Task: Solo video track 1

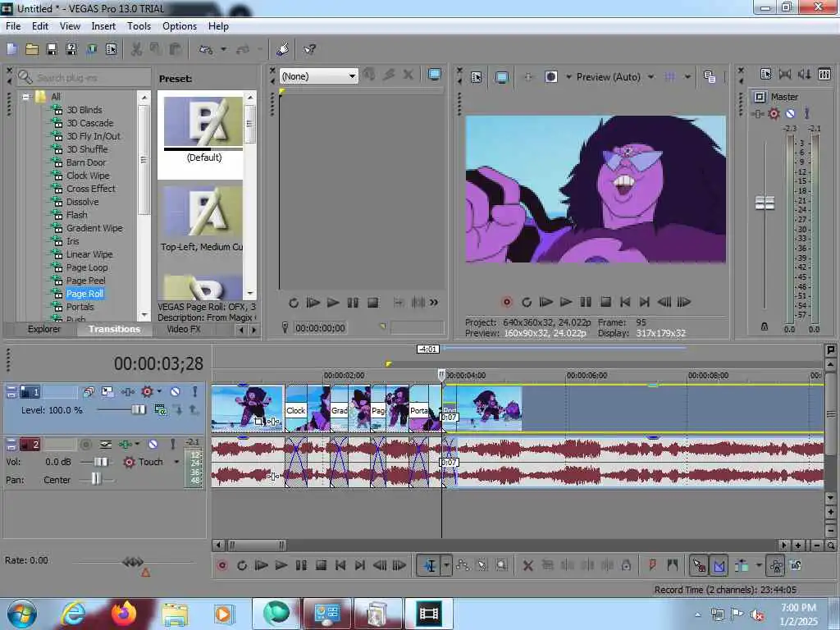Action: (195, 392)
